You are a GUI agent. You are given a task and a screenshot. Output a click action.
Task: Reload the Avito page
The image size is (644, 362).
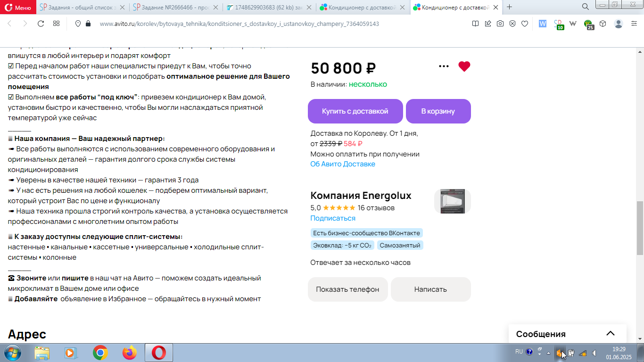41,24
